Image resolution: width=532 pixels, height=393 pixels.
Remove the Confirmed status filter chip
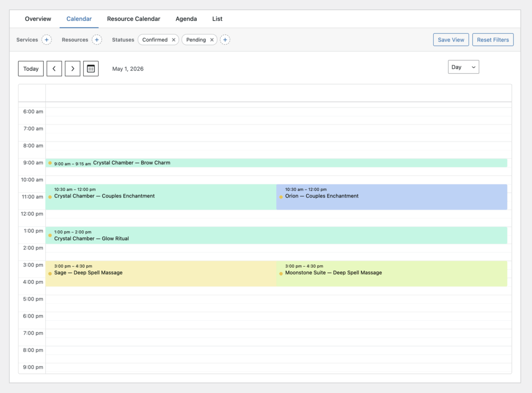pos(174,40)
